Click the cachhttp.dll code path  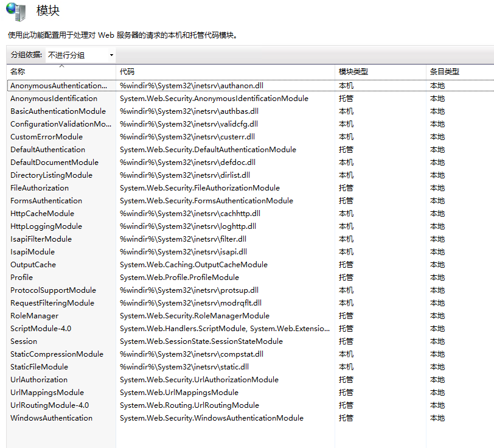tap(190, 214)
